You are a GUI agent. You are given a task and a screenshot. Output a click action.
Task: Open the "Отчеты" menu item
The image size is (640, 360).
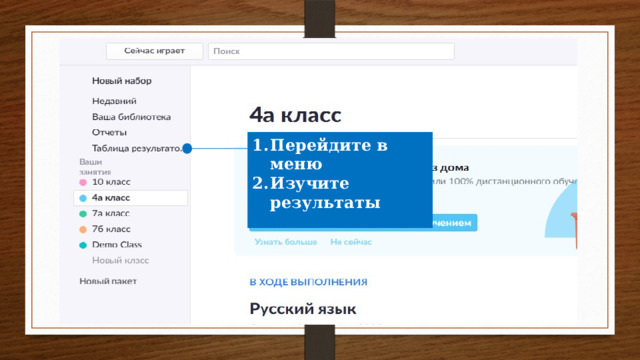[109, 132]
